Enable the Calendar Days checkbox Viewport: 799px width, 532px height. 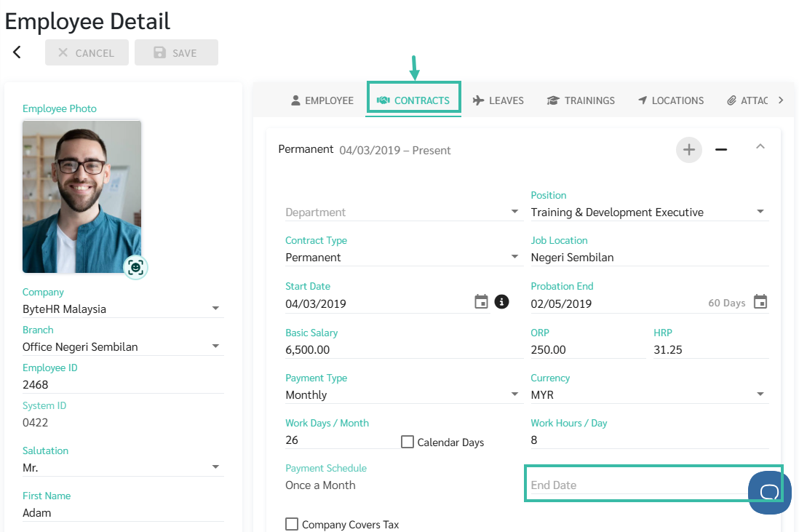(408, 442)
